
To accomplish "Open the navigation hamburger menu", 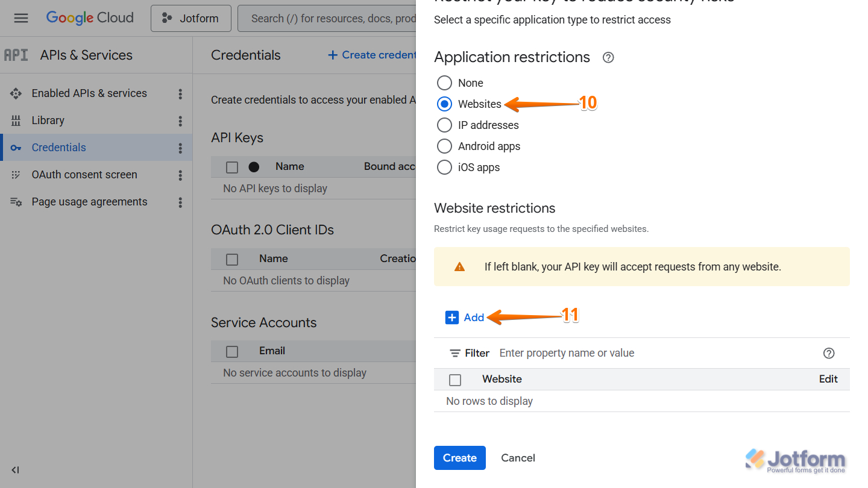I will 20,17.
